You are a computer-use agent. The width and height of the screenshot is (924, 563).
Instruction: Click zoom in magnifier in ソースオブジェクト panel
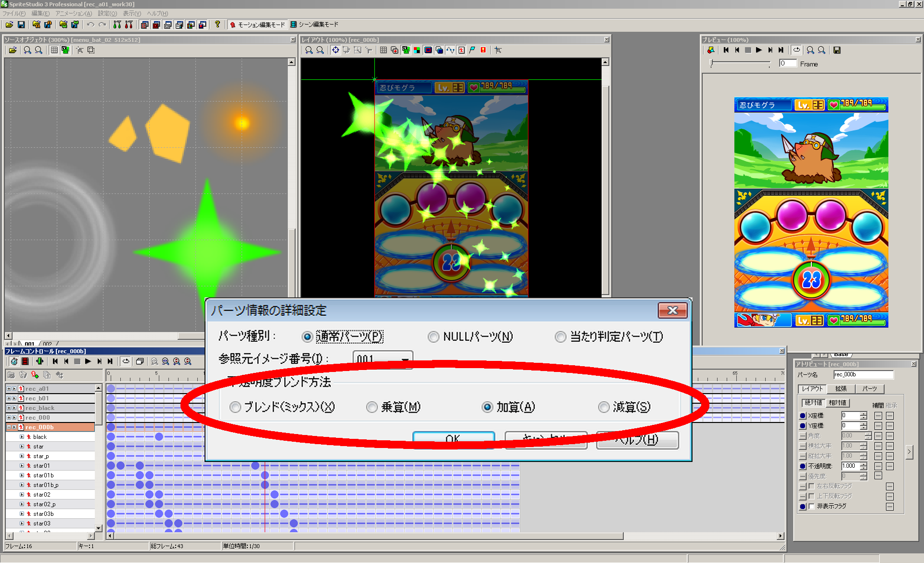coord(27,50)
